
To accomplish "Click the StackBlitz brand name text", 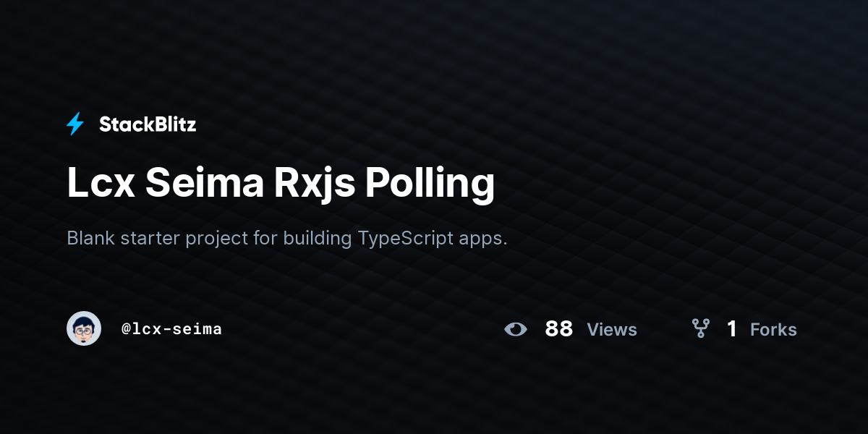I will [x=148, y=124].
